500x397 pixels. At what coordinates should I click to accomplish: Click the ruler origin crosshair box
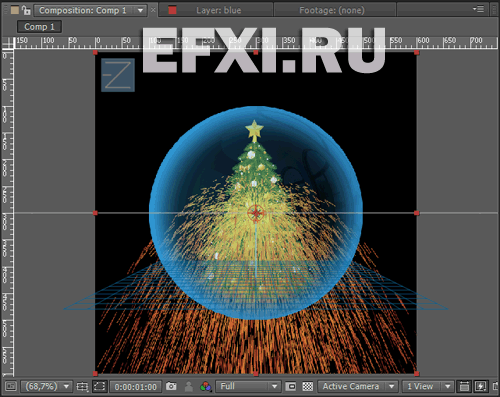click(x=7, y=43)
